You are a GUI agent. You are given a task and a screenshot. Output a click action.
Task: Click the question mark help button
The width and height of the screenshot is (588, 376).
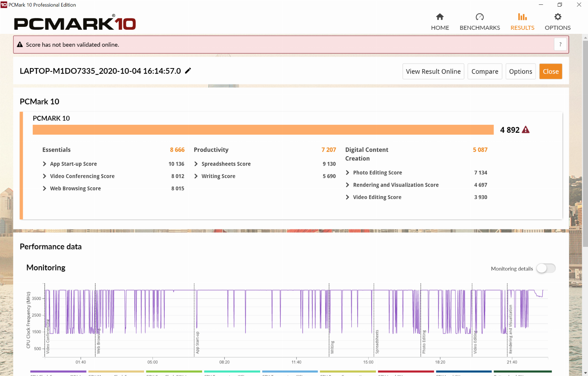tap(560, 45)
